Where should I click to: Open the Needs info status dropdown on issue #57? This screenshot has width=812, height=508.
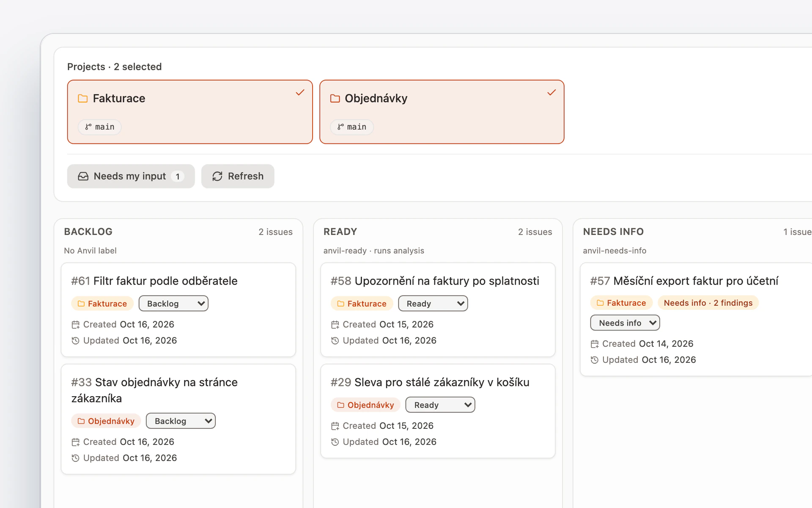pos(625,323)
